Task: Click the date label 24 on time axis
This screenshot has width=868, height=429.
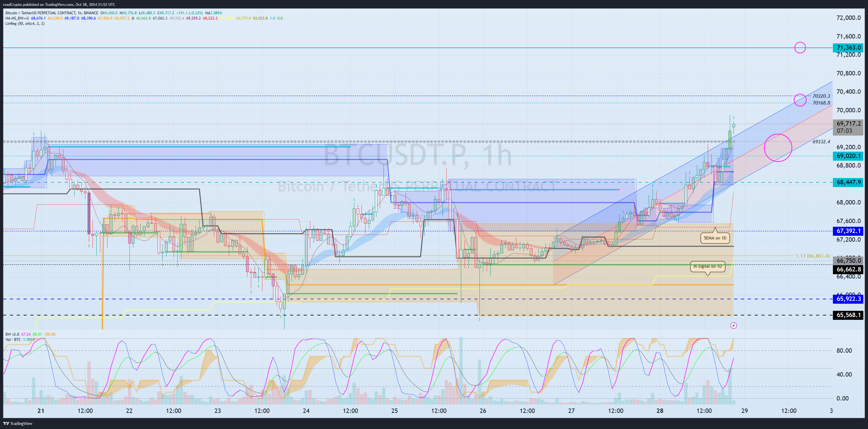Action: pyautogui.click(x=306, y=410)
